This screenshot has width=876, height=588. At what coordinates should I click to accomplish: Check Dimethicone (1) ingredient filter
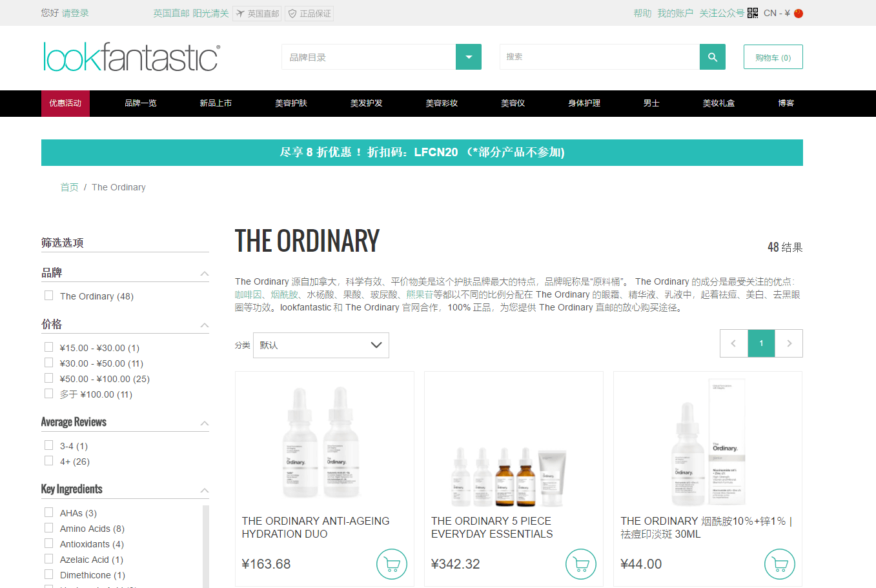click(x=48, y=574)
